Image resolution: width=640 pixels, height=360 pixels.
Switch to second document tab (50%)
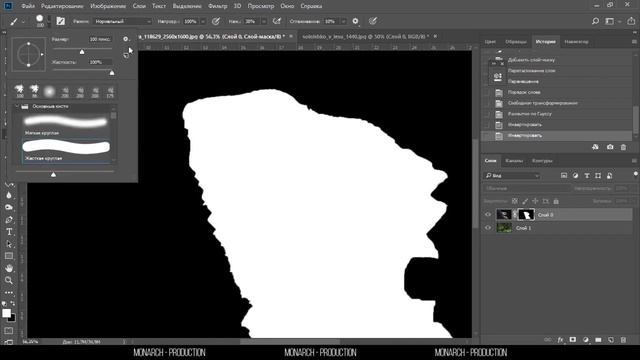[x=365, y=37]
